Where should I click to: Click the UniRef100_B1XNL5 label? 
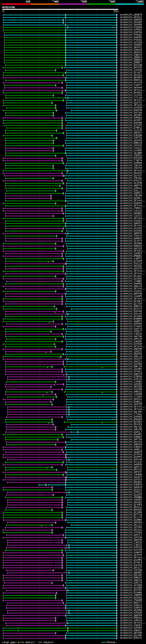(131, 301)
